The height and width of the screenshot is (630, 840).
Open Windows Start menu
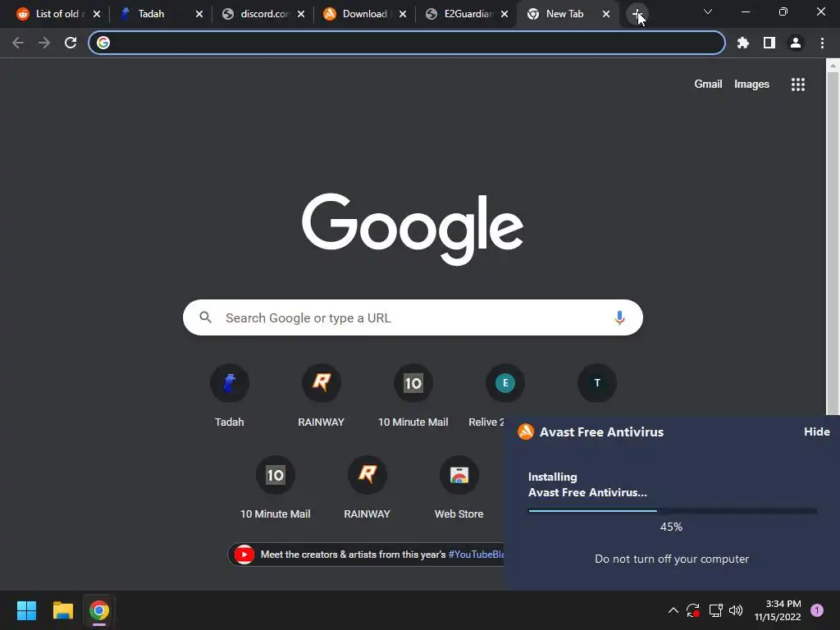click(x=26, y=610)
